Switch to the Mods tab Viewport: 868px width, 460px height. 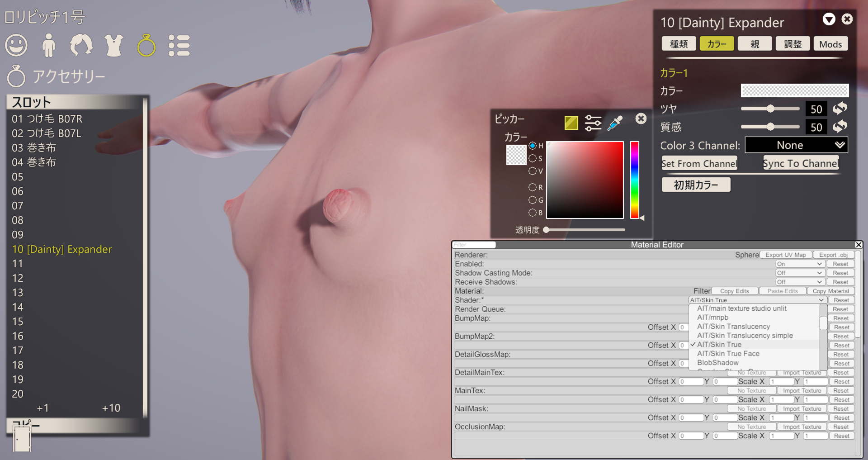click(830, 44)
